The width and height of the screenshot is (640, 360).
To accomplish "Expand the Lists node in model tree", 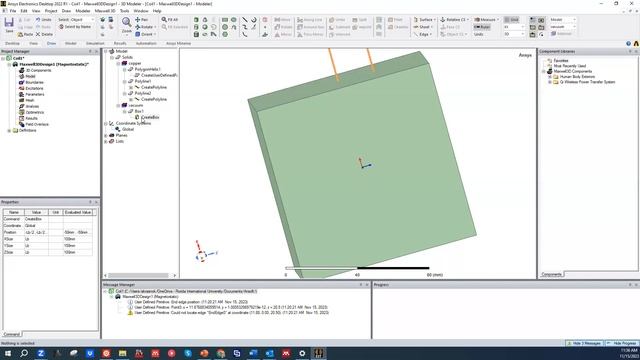I will (106, 142).
